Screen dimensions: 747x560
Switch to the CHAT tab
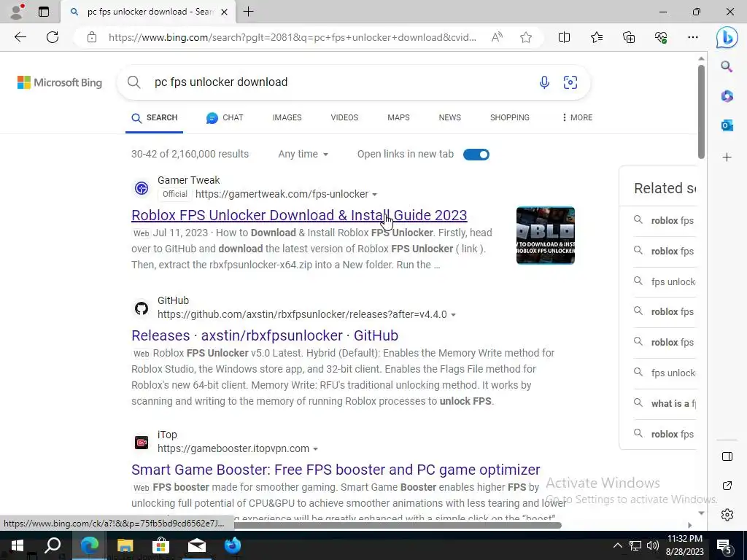(x=225, y=117)
